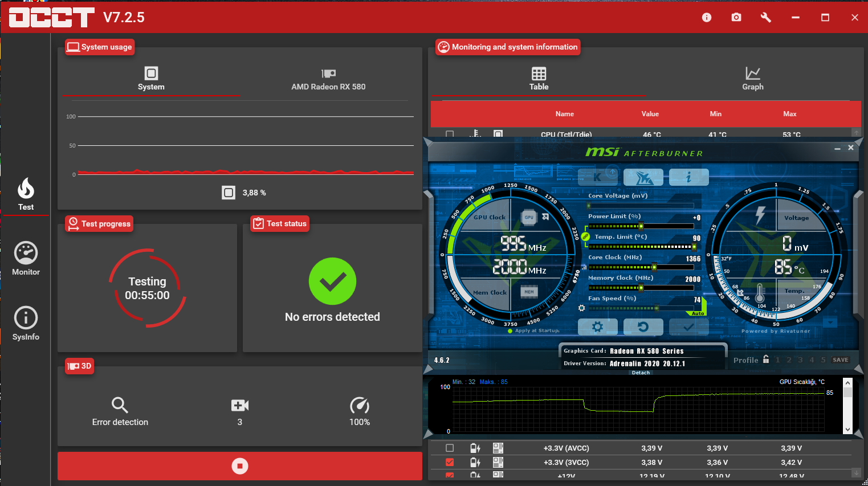Viewport: 868px width, 486px height.
Task: Minimize the MSI Afterburner window
Action: pyautogui.click(x=837, y=148)
